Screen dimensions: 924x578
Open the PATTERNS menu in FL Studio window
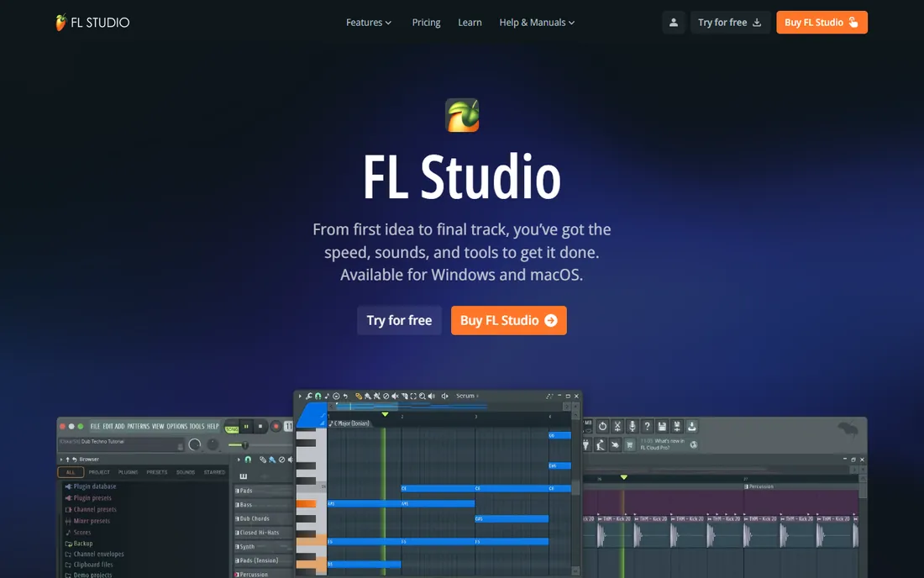139,427
